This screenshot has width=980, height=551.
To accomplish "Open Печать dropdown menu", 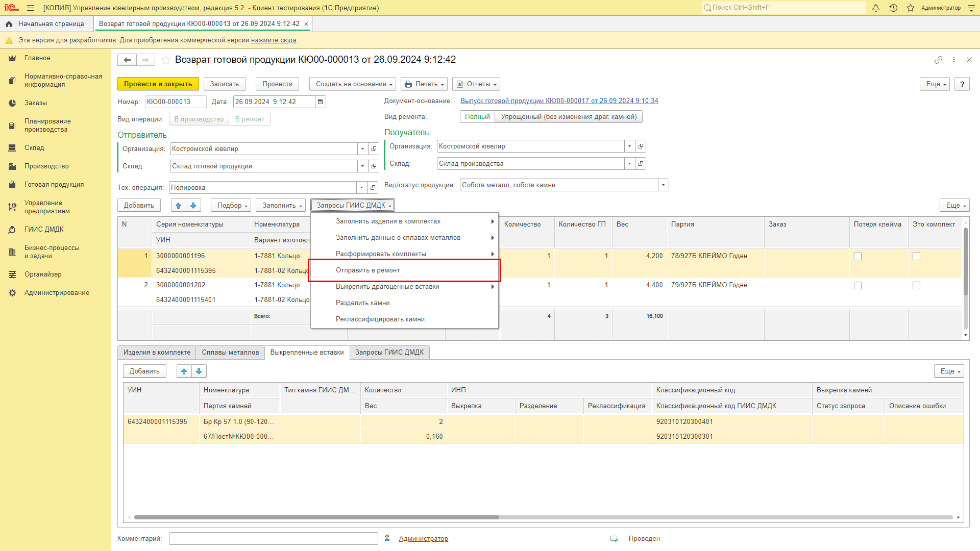I will [424, 84].
